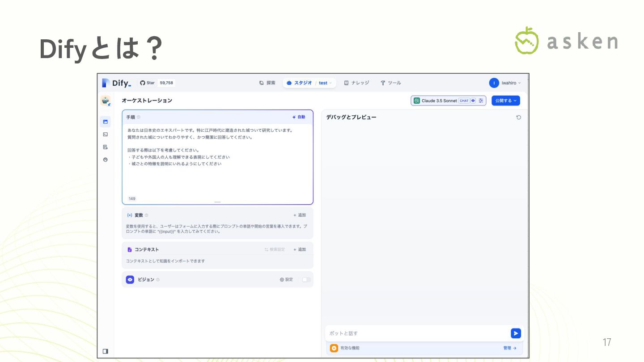Screen dimensions: 644x362
Task: Open the GitHub Star button
Action: pyautogui.click(x=147, y=83)
